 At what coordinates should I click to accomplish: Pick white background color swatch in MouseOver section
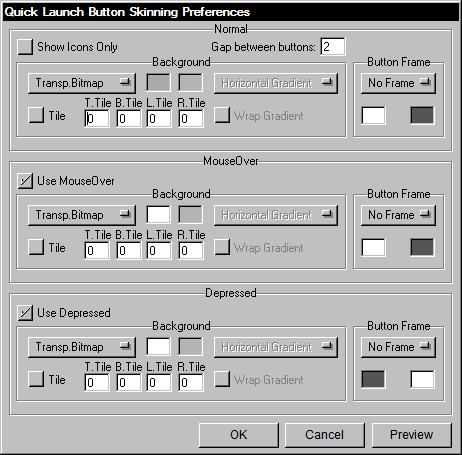(x=158, y=214)
